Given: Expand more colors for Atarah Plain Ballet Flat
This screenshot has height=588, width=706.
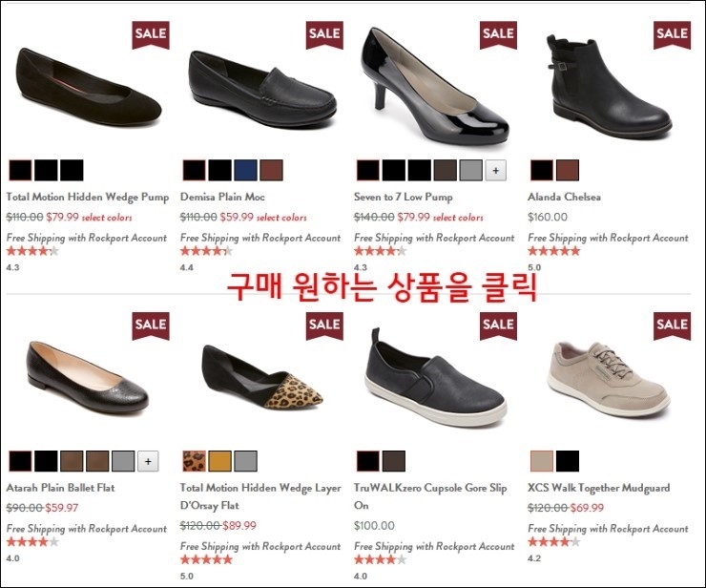Looking at the screenshot, I should point(148,461).
